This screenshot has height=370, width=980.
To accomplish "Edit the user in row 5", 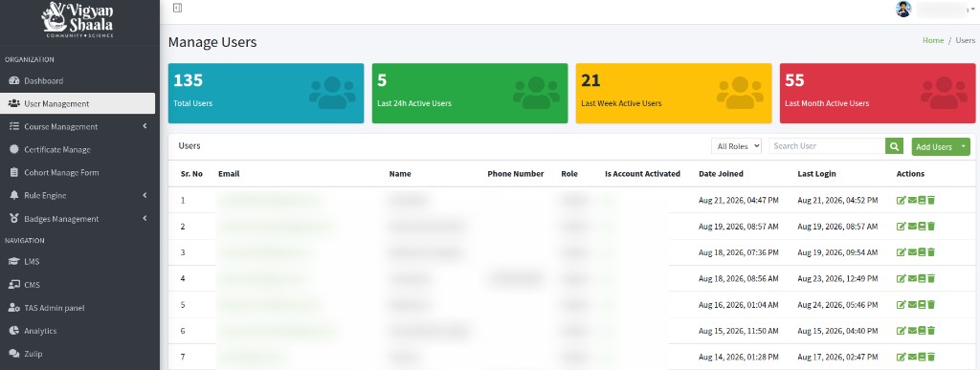I will pyautogui.click(x=901, y=304).
